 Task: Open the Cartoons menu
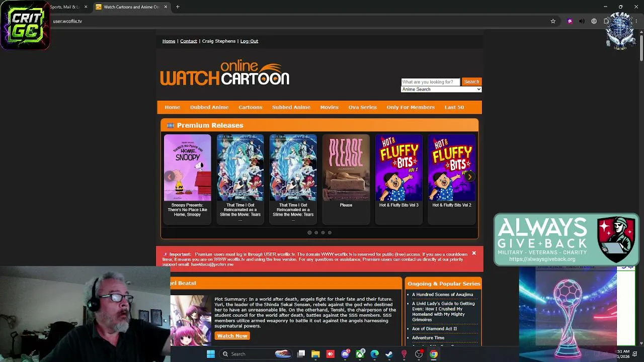point(251,107)
